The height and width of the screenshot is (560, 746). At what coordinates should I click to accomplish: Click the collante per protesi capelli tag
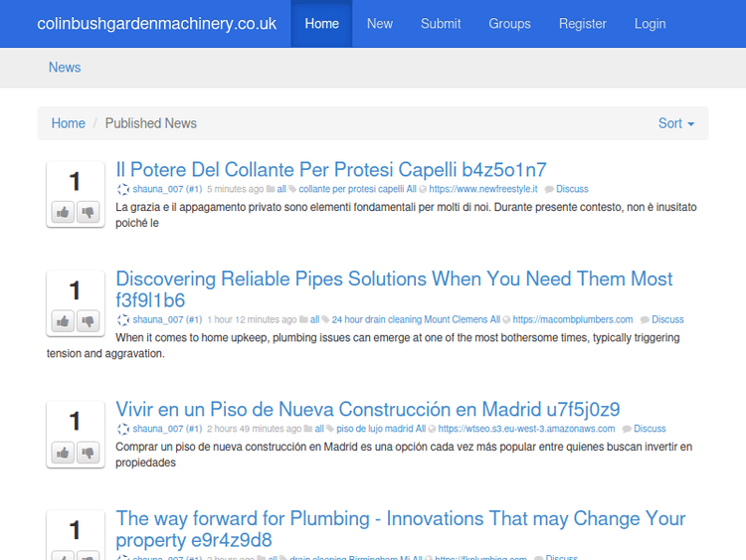tap(351, 189)
